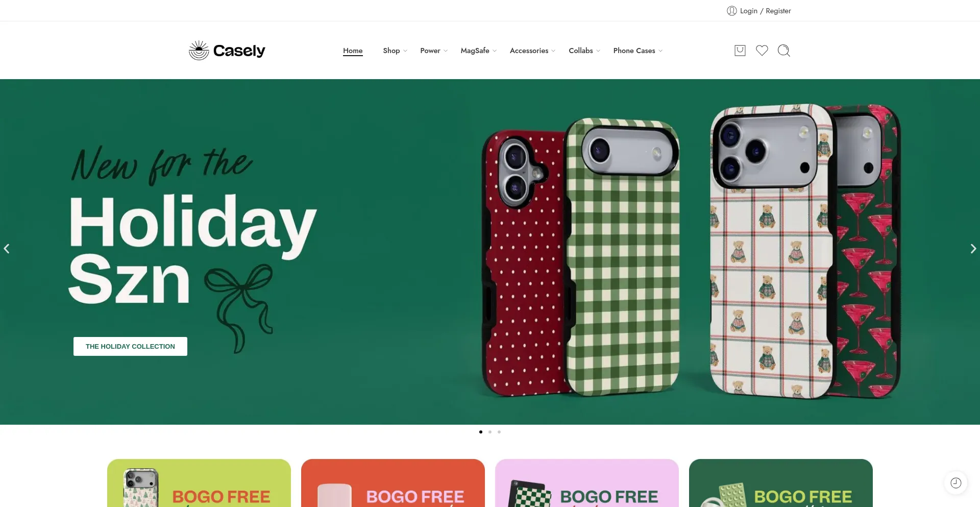Go to previous slide with left arrow

pyautogui.click(x=7, y=249)
